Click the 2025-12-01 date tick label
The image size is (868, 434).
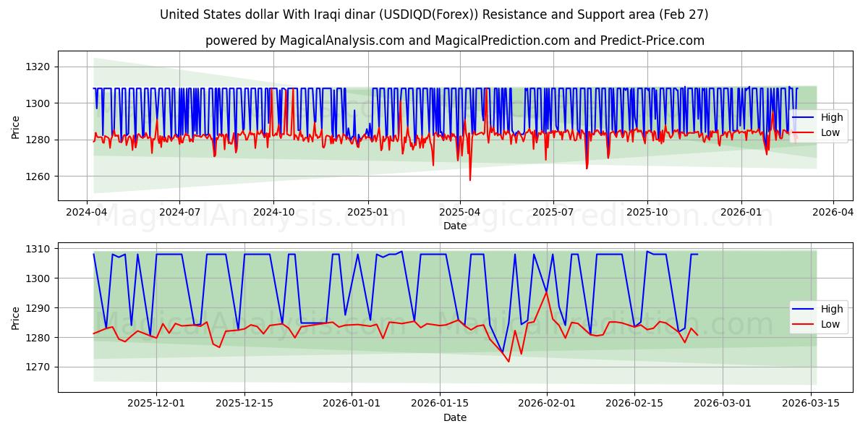156,404
